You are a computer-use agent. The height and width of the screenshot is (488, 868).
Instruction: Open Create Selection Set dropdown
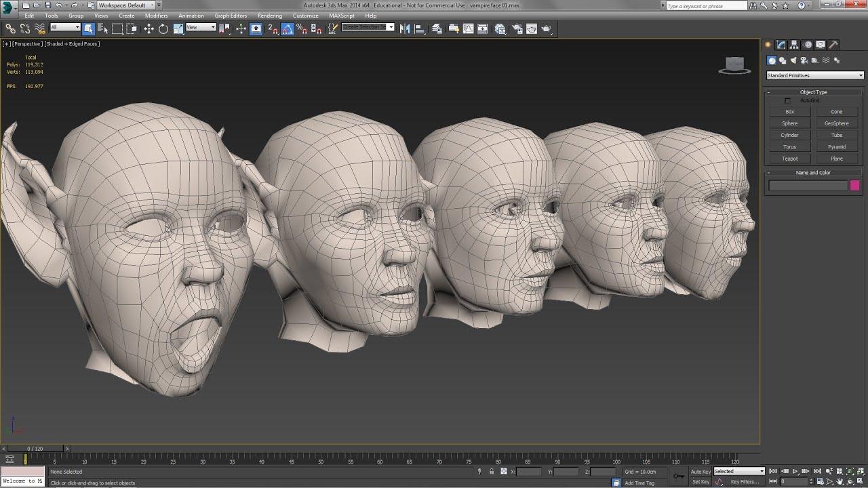[x=368, y=27]
